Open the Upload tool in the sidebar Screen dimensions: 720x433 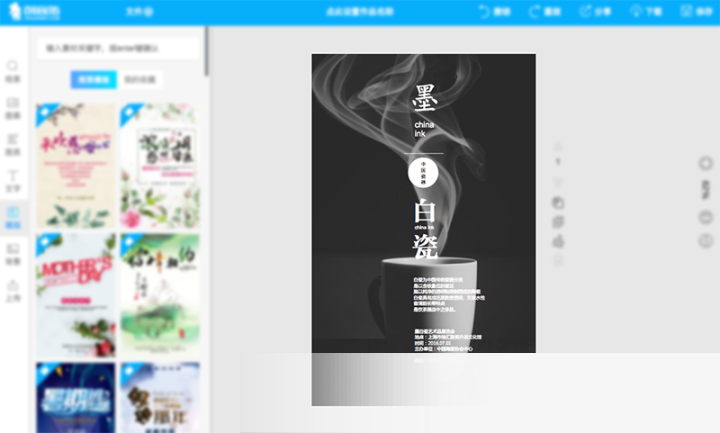(x=13, y=290)
